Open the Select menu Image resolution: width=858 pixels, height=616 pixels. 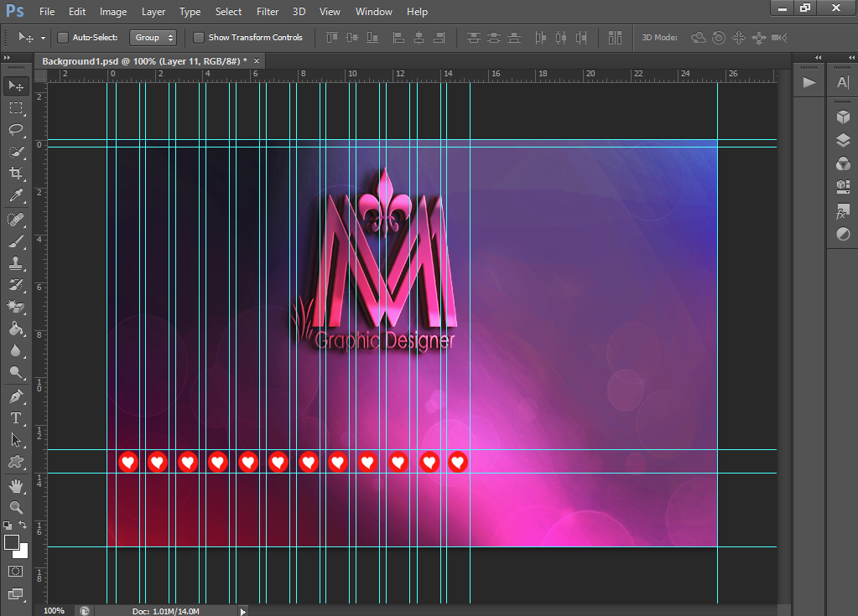tap(228, 12)
